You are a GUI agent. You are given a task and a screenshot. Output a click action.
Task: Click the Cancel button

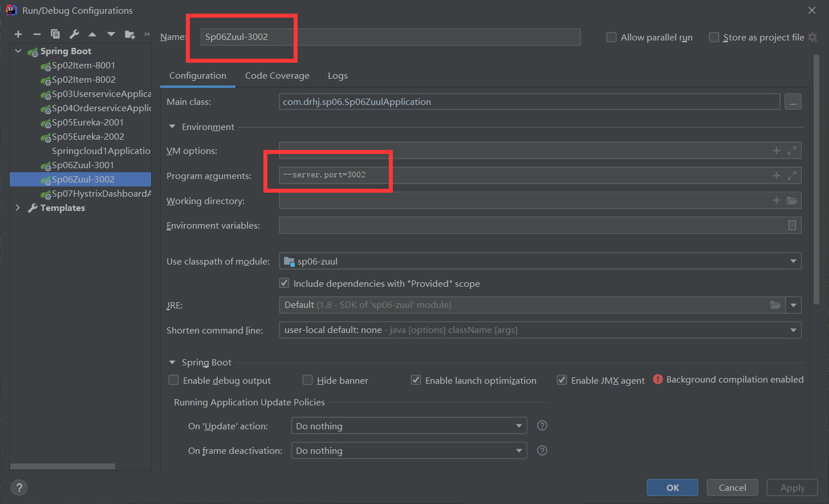pos(733,487)
